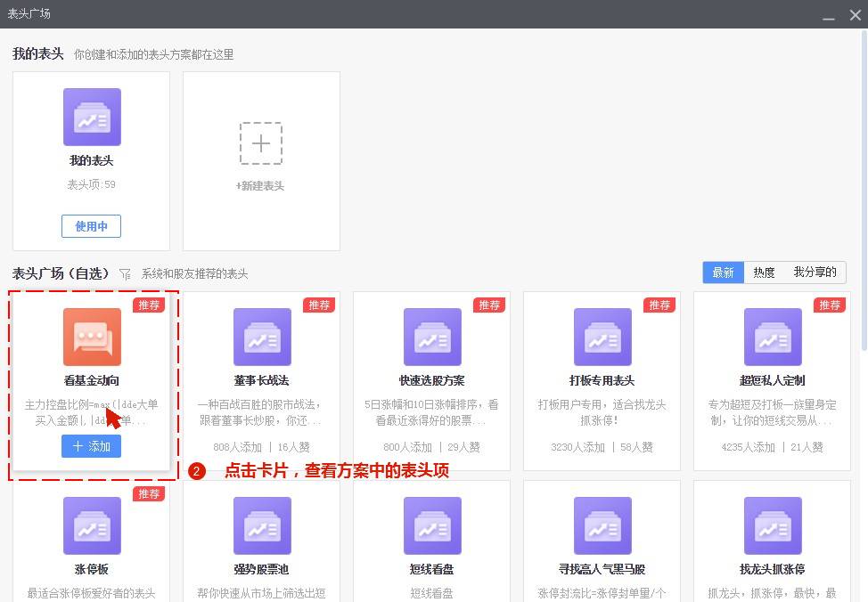Switch to the 我分享的 tab
The width and height of the screenshot is (868, 602).
pyautogui.click(x=815, y=273)
